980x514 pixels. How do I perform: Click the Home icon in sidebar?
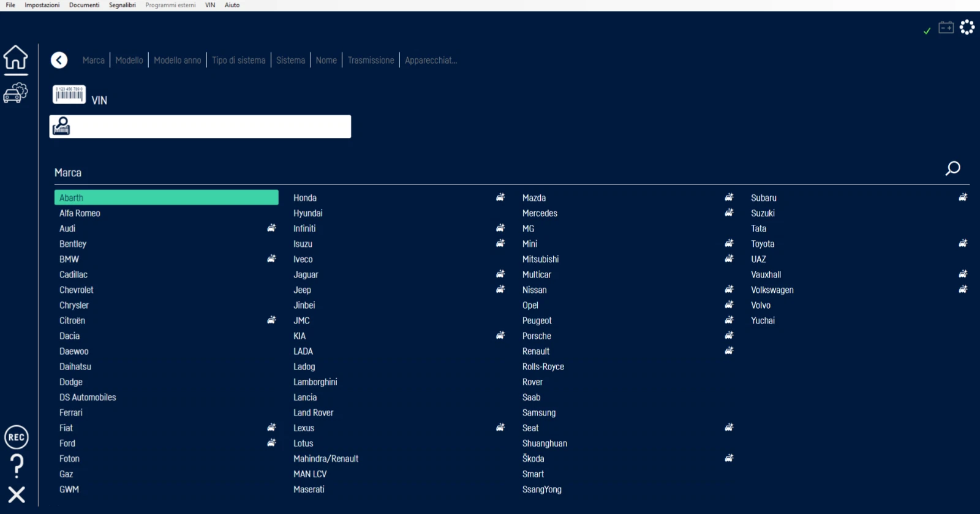pos(16,58)
